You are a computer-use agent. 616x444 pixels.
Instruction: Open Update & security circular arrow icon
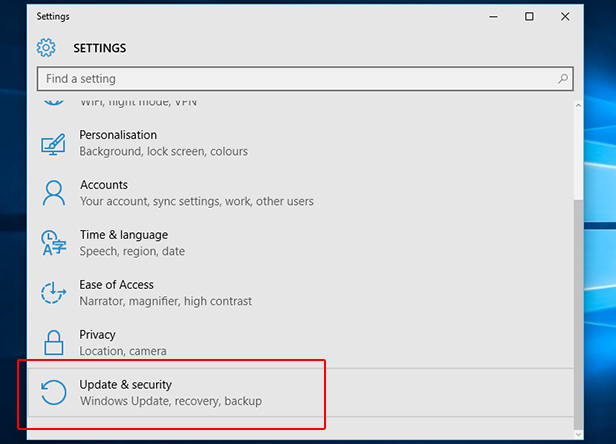point(53,392)
